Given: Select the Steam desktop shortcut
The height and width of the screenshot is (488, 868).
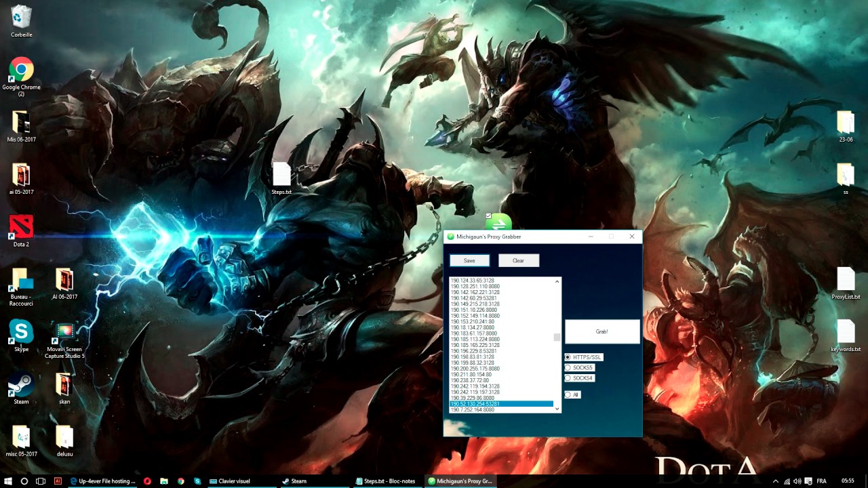Looking at the screenshot, I should click(21, 388).
